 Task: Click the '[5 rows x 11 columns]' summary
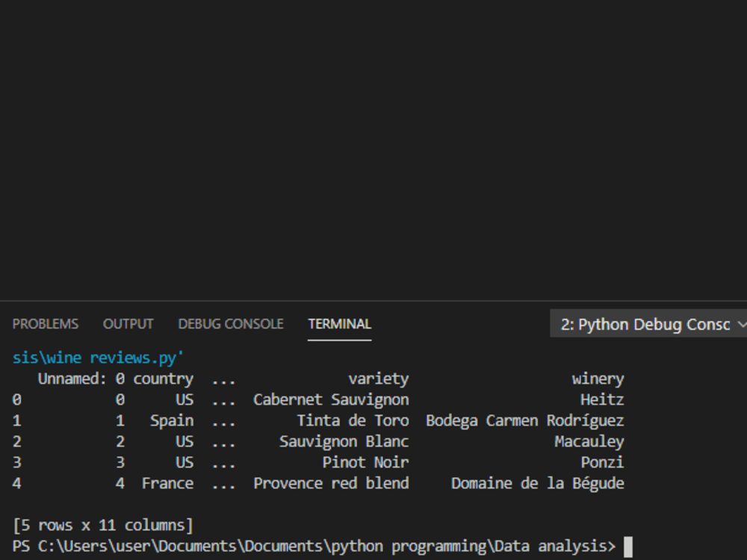(103, 526)
